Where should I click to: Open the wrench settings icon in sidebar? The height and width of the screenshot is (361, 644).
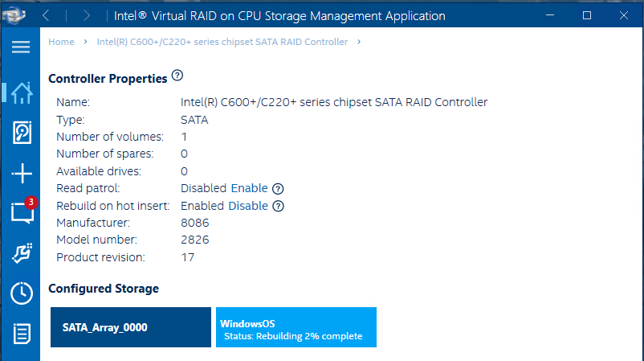22,253
